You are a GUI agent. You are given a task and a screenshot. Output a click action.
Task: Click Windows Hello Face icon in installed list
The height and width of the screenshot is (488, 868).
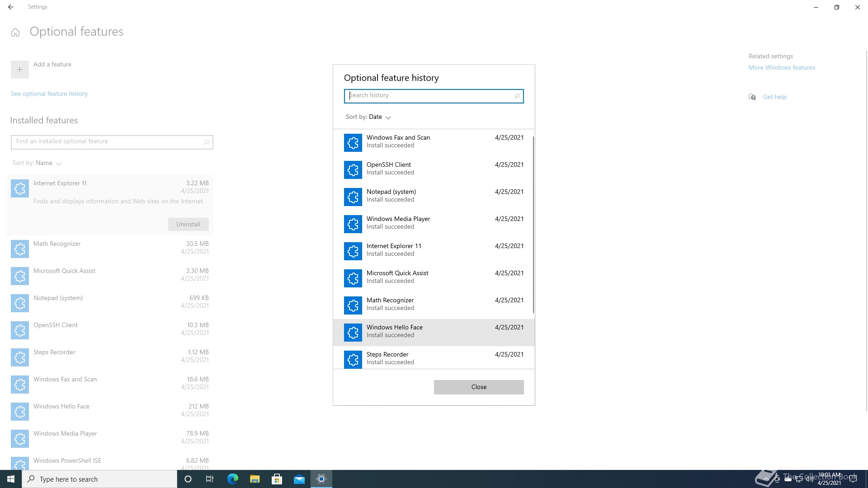(x=19, y=412)
